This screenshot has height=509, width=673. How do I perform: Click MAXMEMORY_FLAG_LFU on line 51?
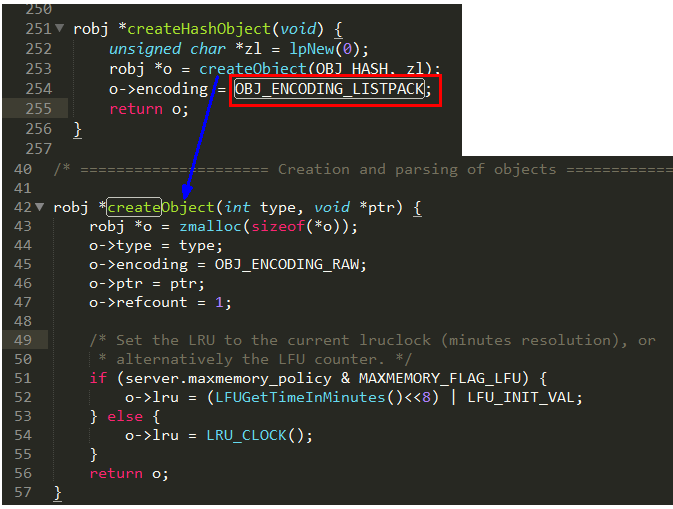pyautogui.click(x=440, y=378)
